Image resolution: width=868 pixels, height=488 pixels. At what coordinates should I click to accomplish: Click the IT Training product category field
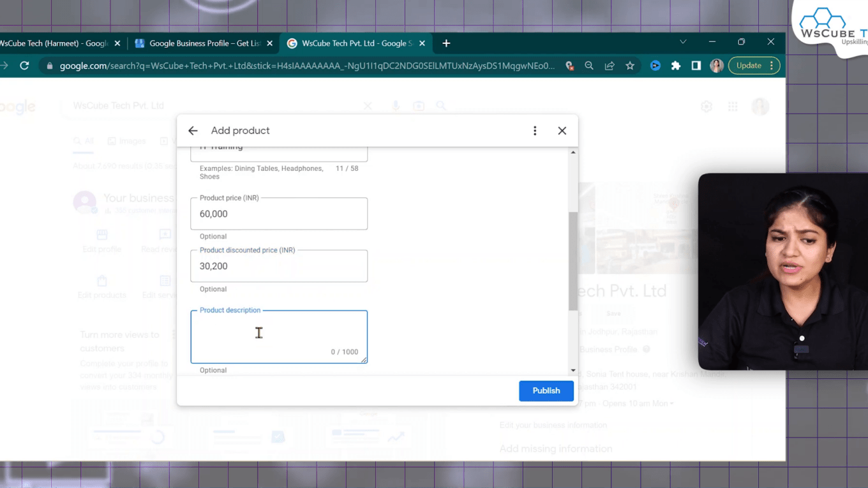[x=279, y=153]
